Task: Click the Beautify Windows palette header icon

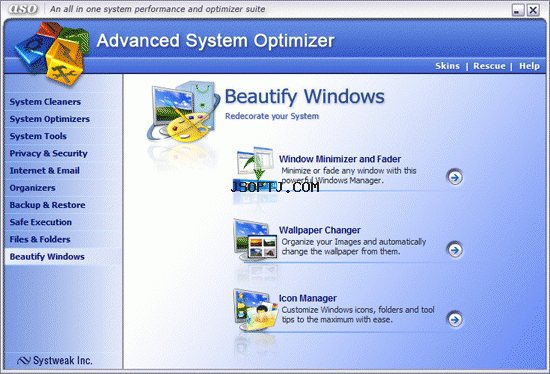Action: tap(183, 112)
